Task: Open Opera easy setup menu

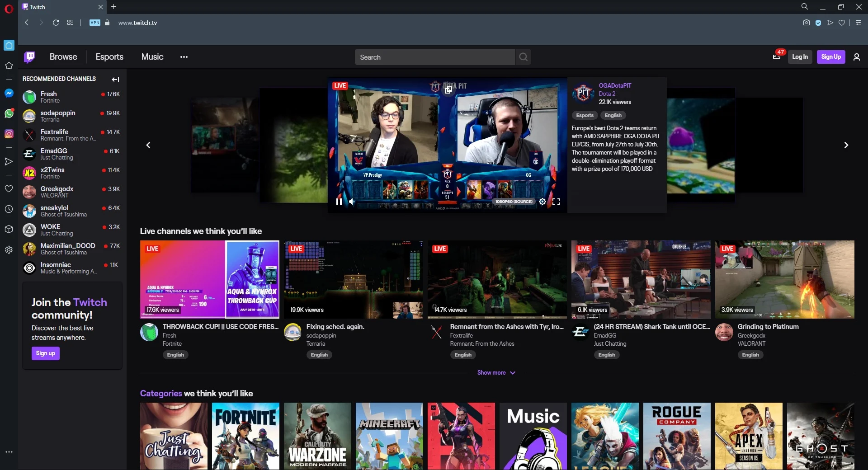Action: (859, 23)
